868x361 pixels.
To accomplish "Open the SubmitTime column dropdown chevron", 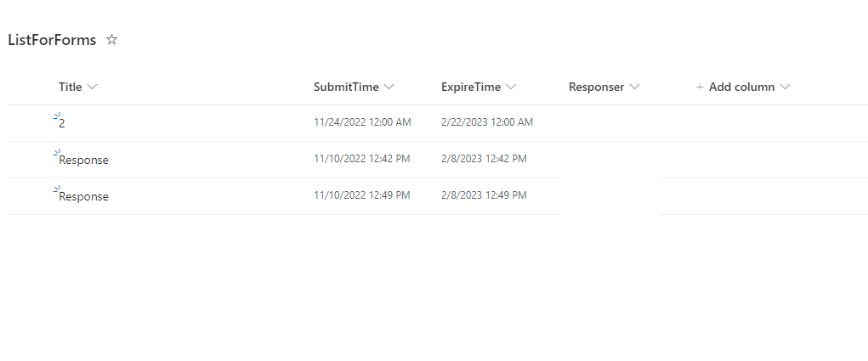I will [x=389, y=87].
